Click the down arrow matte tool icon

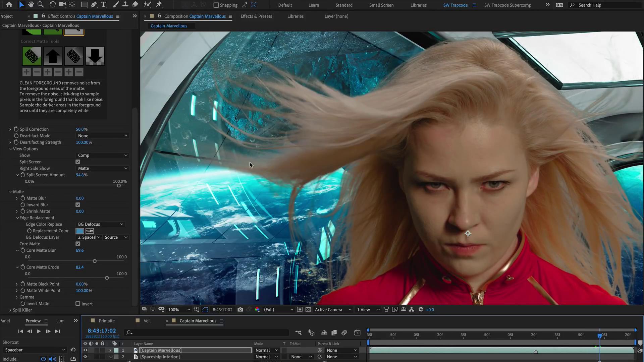click(95, 56)
